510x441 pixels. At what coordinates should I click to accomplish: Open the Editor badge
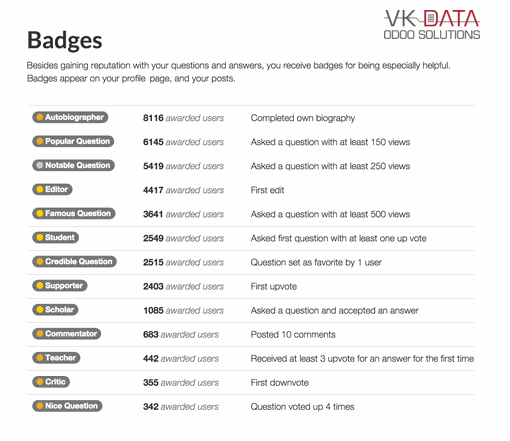[x=52, y=189]
